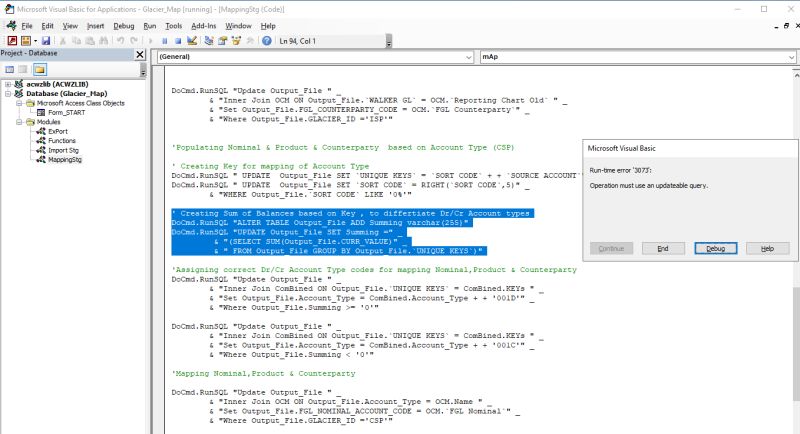
Task: Collapse the Modules folder
Action: point(19,122)
